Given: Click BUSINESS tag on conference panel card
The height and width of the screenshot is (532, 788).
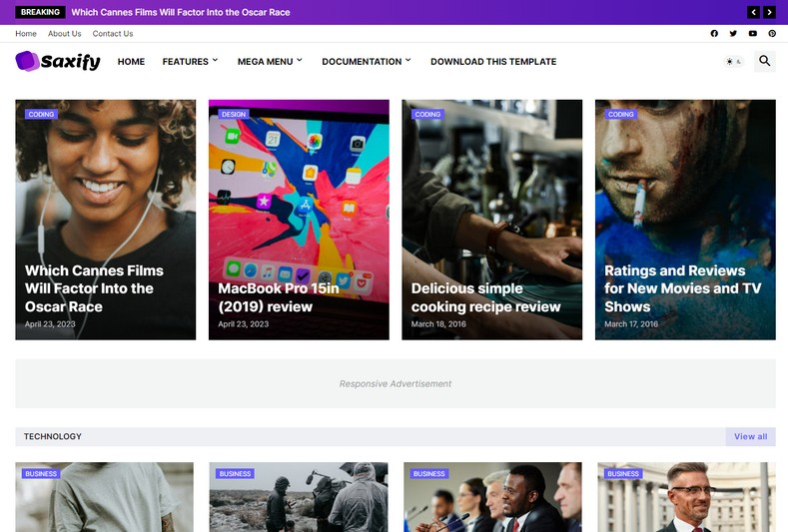Looking at the screenshot, I should click(429, 473).
